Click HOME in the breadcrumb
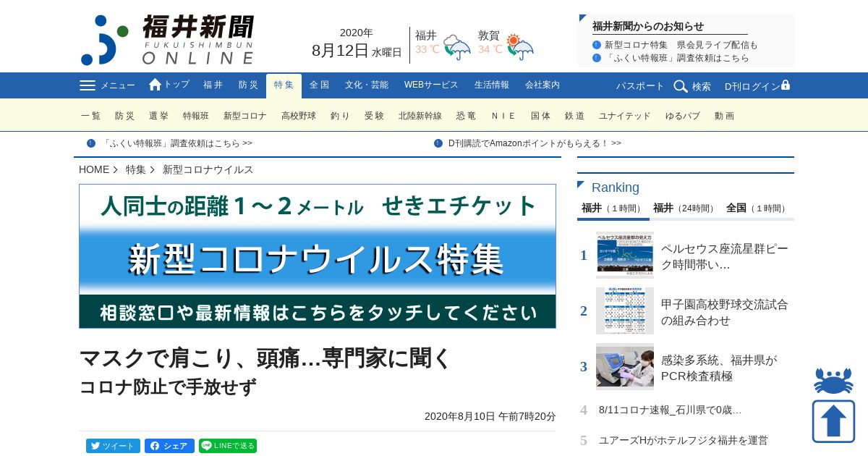 point(94,169)
